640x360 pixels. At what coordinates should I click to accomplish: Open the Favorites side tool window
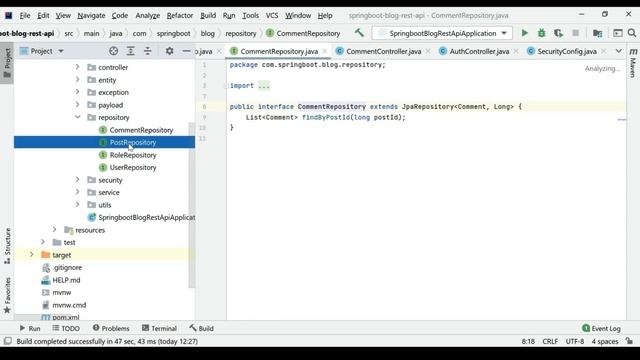pos(7,295)
